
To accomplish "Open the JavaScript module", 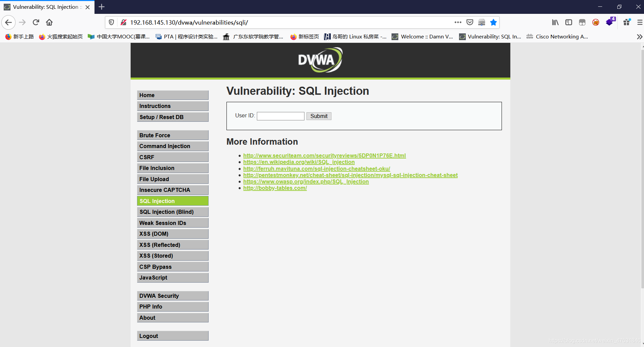I will [173, 278].
